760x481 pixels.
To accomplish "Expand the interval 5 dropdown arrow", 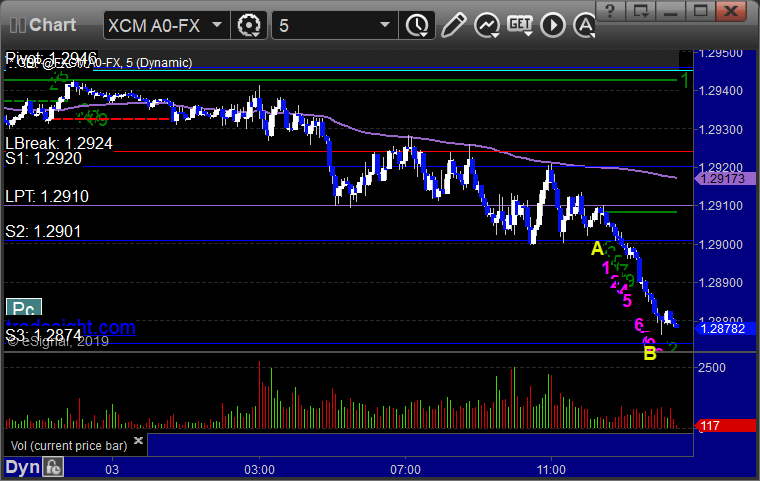I will click(x=385, y=25).
